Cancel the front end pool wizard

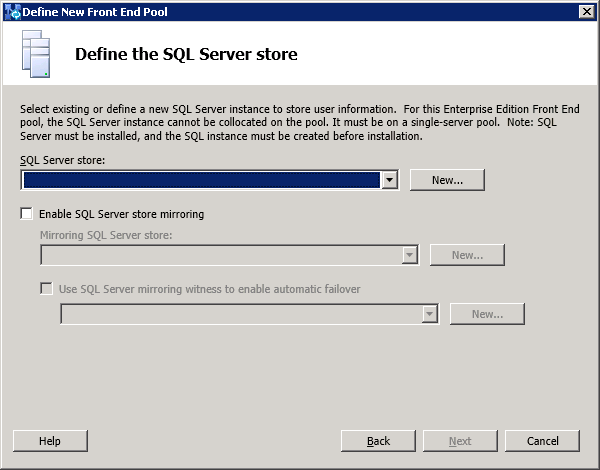click(x=542, y=441)
